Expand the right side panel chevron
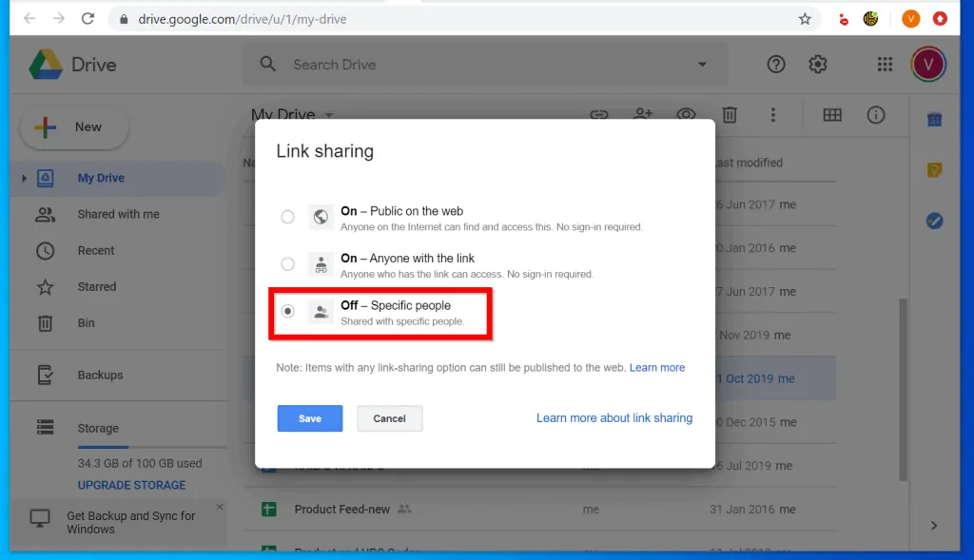 tap(934, 525)
